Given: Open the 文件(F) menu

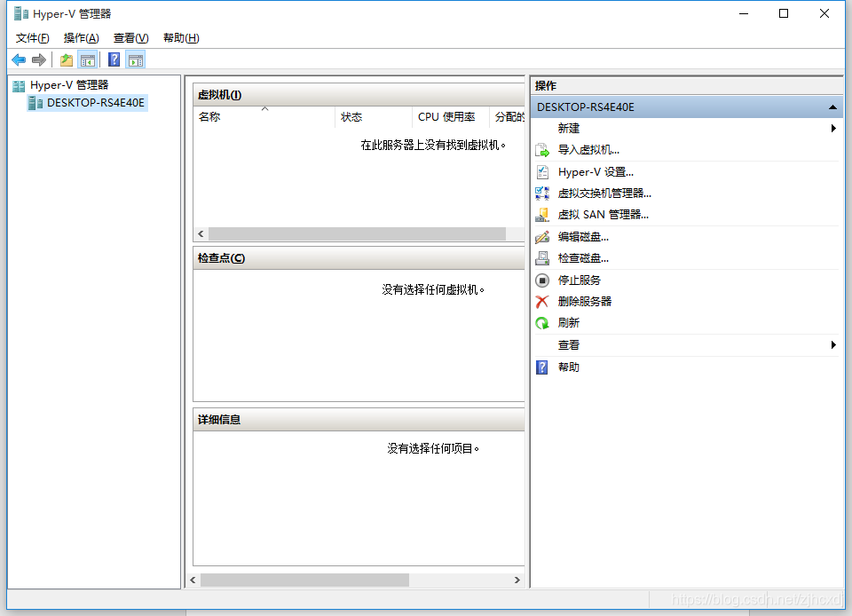Looking at the screenshot, I should click(x=33, y=38).
